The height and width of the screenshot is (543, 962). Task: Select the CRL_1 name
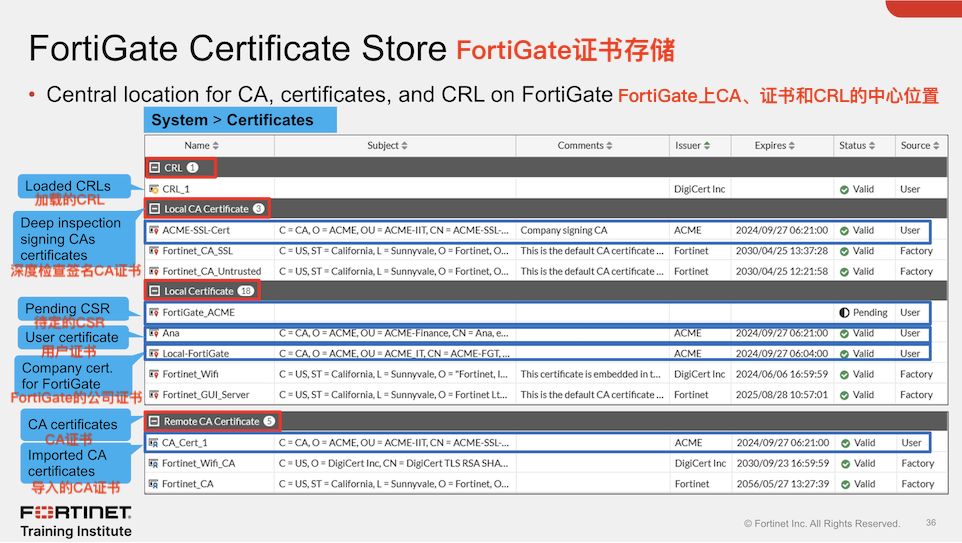click(x=176, y=189)
